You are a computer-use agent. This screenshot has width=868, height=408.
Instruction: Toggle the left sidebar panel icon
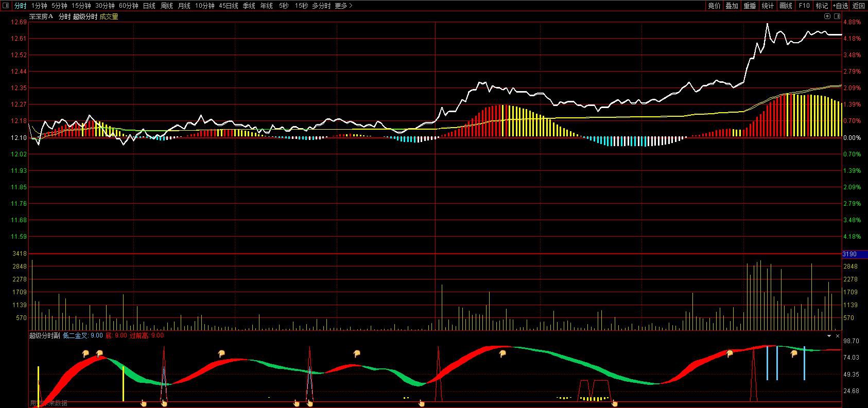[5, 6]
